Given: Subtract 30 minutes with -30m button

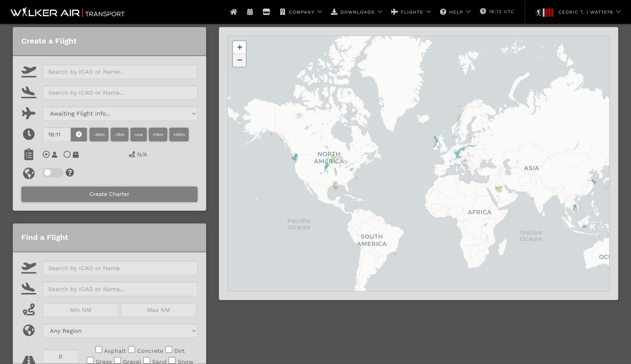Looking at the screenshot, I should pos(99,134).
